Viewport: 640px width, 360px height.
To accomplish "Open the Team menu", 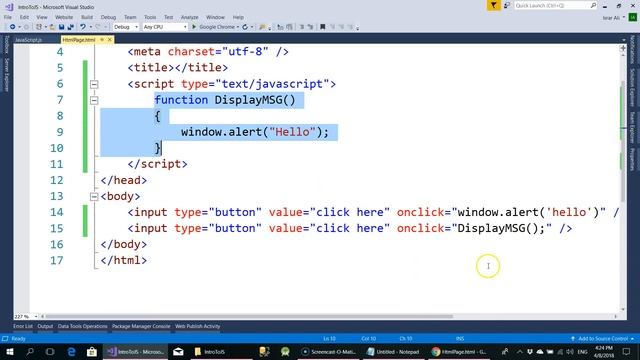I will pyautogui.click(x=130, y=17).
